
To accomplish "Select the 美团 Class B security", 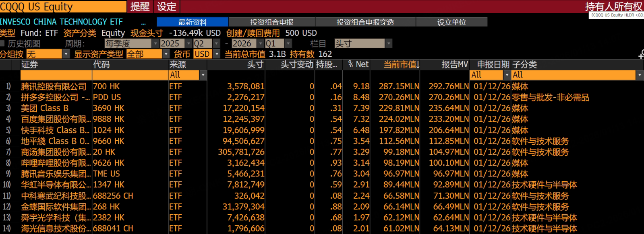I will (x=45, y=108).
